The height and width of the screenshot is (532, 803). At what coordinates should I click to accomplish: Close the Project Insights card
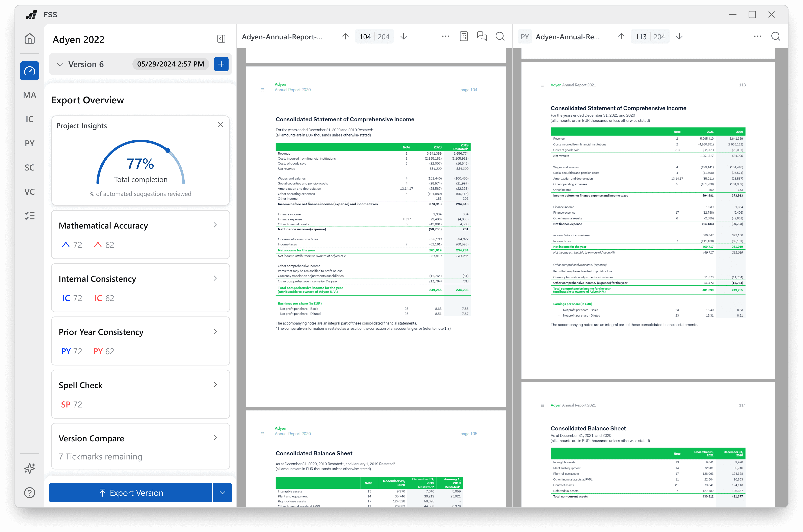tap(221, 125)
